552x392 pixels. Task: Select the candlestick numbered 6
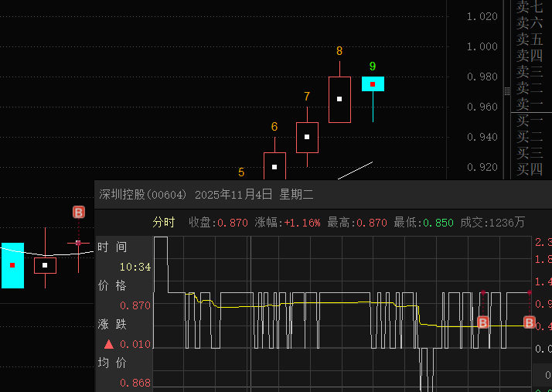pos(274,166)
